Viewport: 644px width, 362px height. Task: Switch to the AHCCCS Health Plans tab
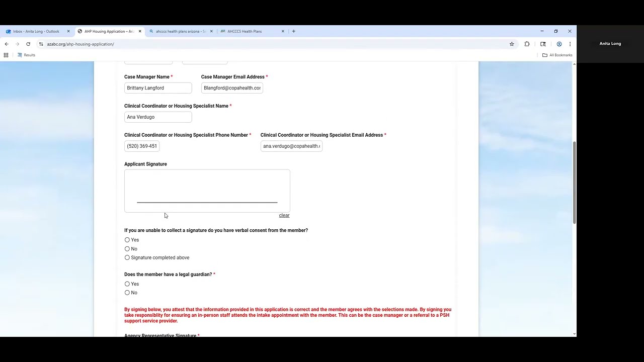pyautogui.click(x=252, y=31)
